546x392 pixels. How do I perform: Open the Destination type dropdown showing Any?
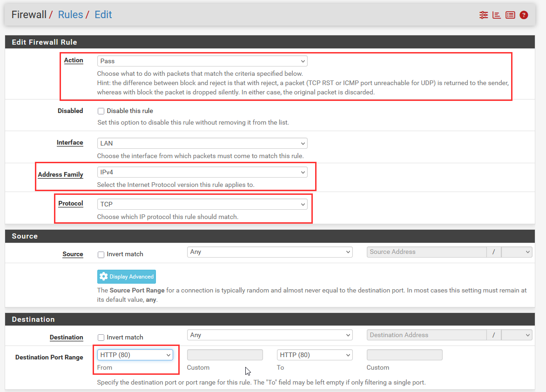pyautogui.click(x=270, y=335)
